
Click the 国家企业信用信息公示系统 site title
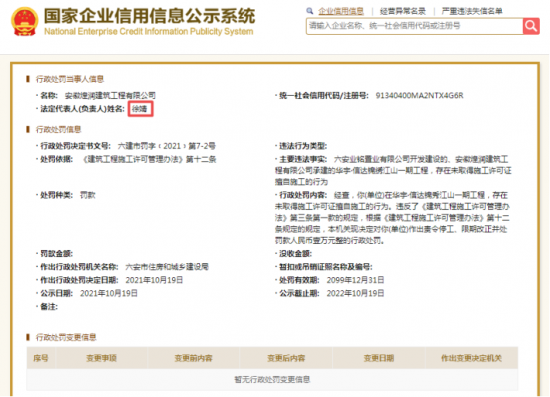tap(149, 16)
